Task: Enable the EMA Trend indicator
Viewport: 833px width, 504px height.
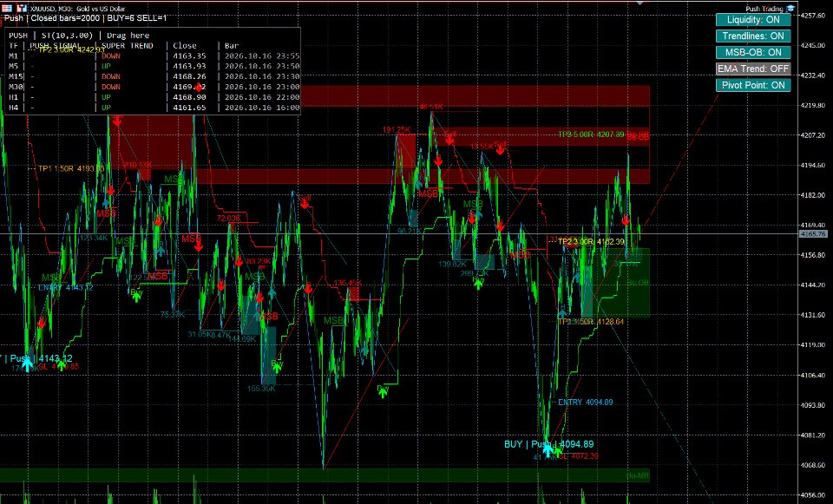Action: click(753, 69)
